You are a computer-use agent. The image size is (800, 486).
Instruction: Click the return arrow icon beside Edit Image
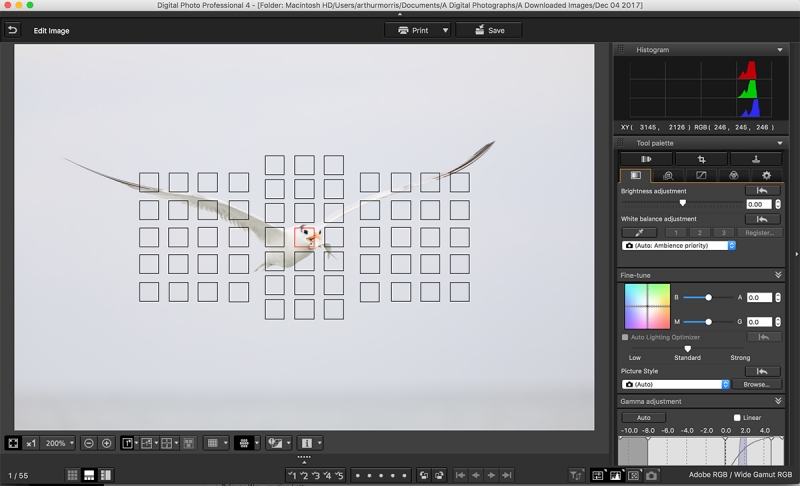tap(12, 30)
